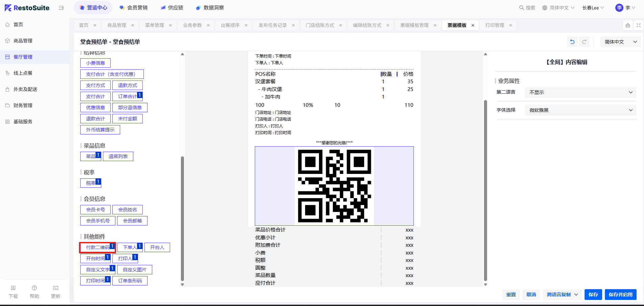Viewport: 644px width, 306px height.
Task: Add 税率 component
Action: pos(91,183)
